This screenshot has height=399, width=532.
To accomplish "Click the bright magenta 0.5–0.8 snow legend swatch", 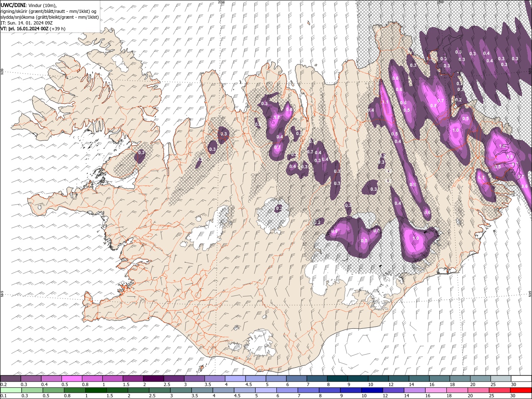I will pos(72,379).
